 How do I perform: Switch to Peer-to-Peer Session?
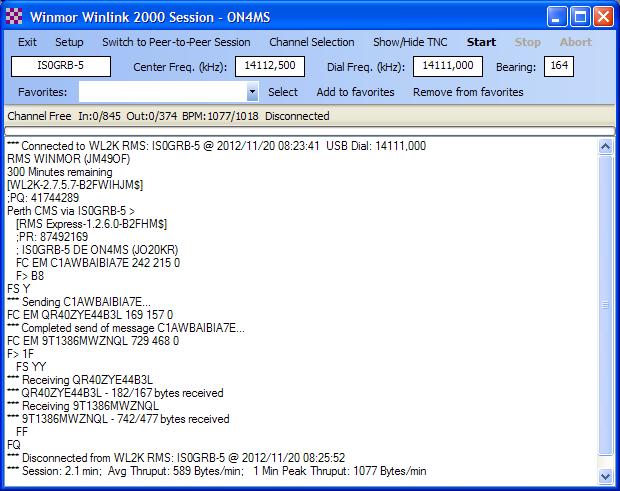(176, 42)
